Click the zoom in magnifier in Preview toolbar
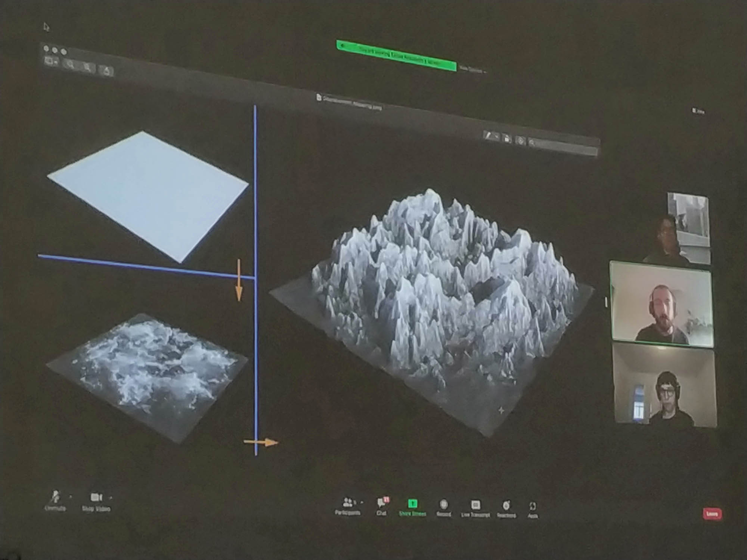Screen dimensions: 747x560 pos(87,67)
